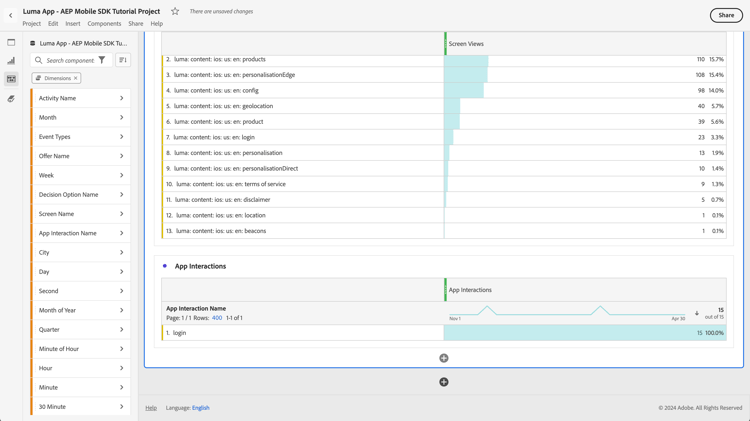This screenshot has height=421, width=750.
Task: Click the back arrow beside project title
Action: pyautogui.click(x=11, y=15)
